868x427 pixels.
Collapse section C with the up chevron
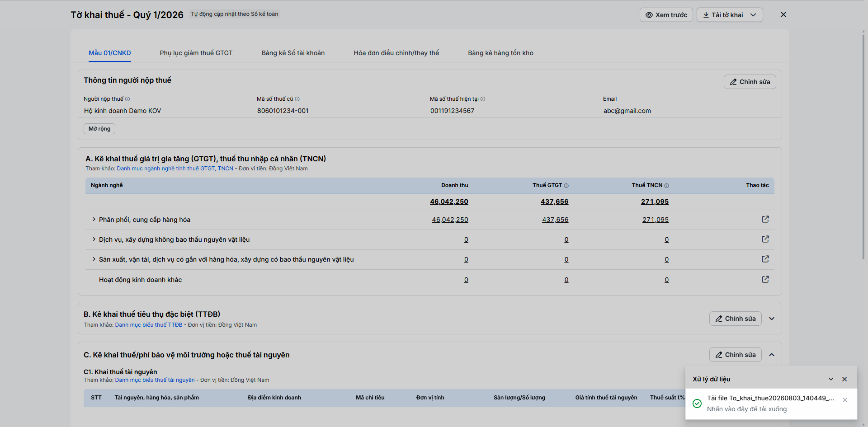(x=772, y=355)
